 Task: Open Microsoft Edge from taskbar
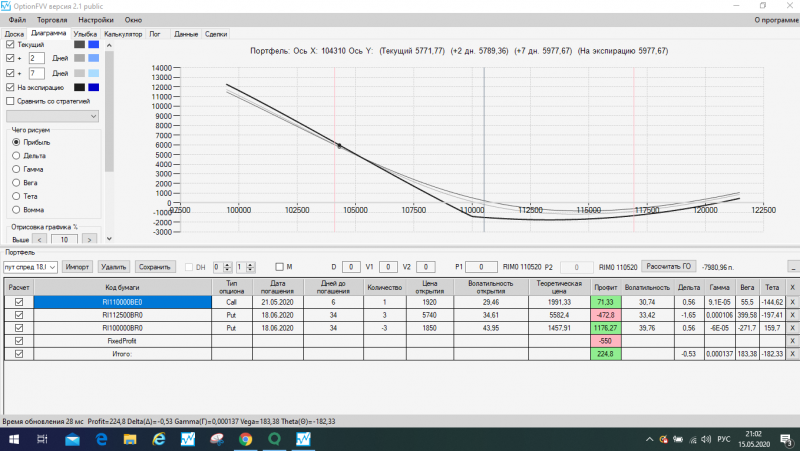(x=101, y=439)
